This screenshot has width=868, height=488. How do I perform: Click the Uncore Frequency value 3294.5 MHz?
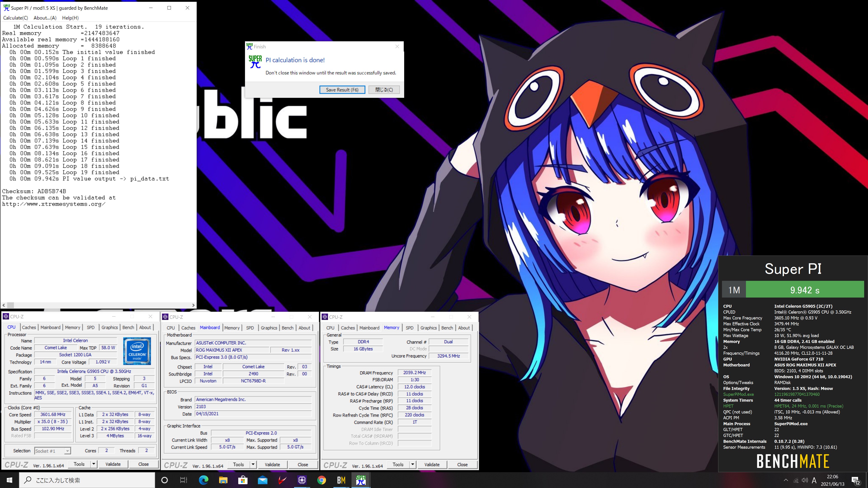448,356
